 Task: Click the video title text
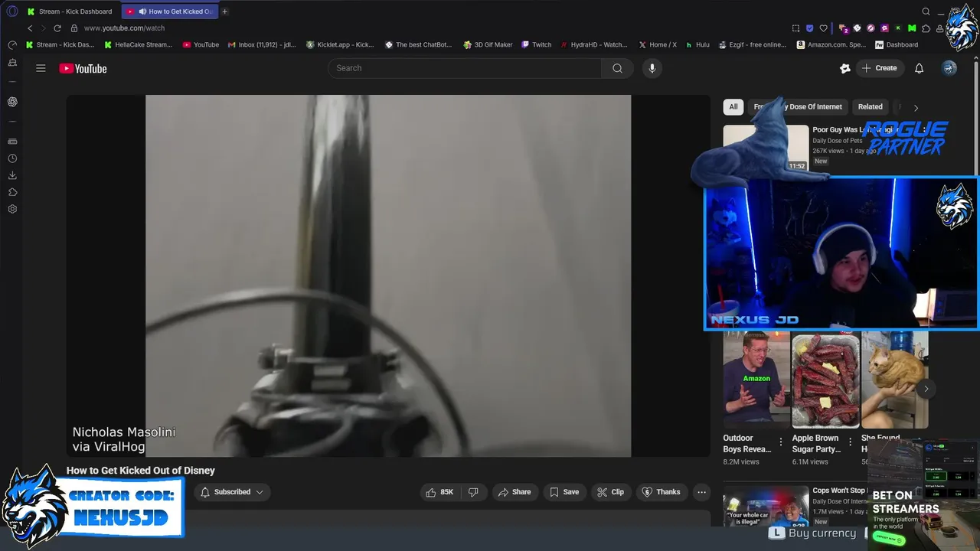(141, 471)
